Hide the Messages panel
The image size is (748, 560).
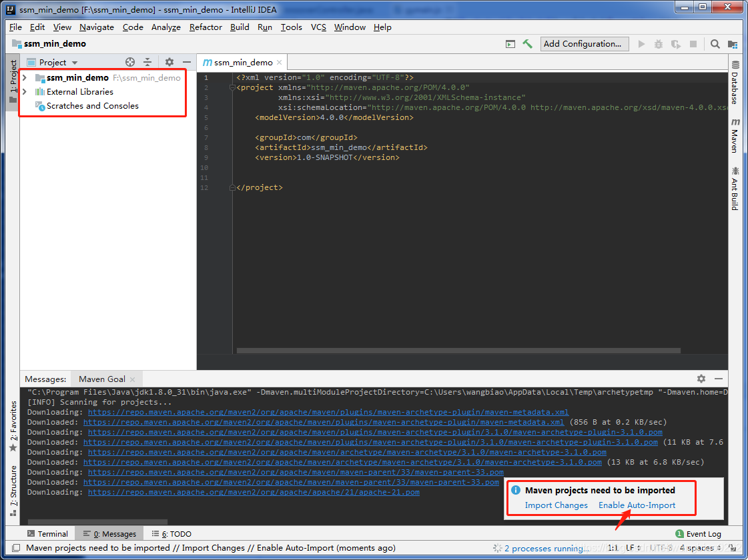(x=719, y=379)
